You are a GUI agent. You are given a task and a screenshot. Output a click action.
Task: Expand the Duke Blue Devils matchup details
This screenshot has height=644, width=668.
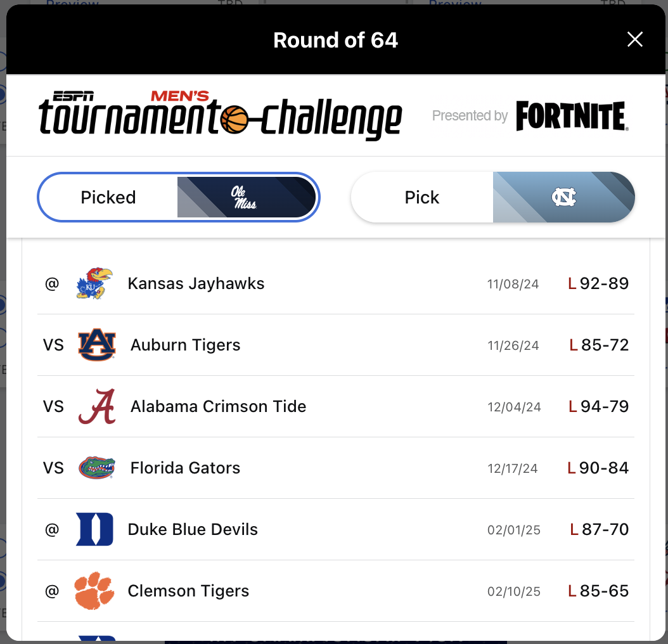336,529
